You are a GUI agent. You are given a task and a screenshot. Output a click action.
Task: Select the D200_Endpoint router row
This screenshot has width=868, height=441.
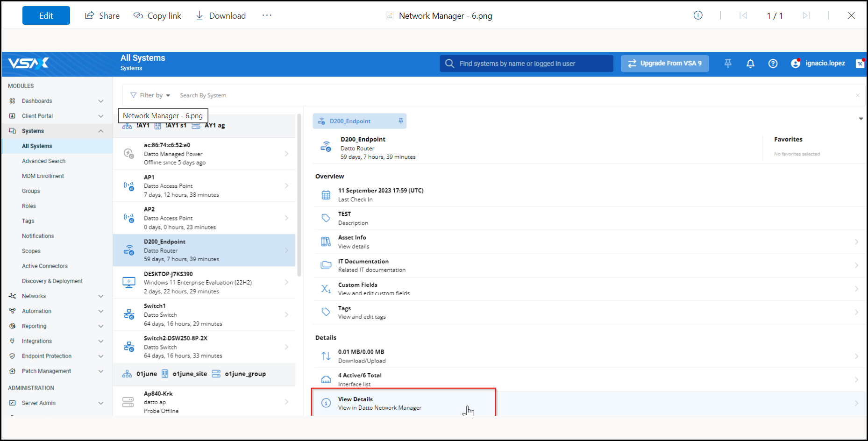[204, 250]
